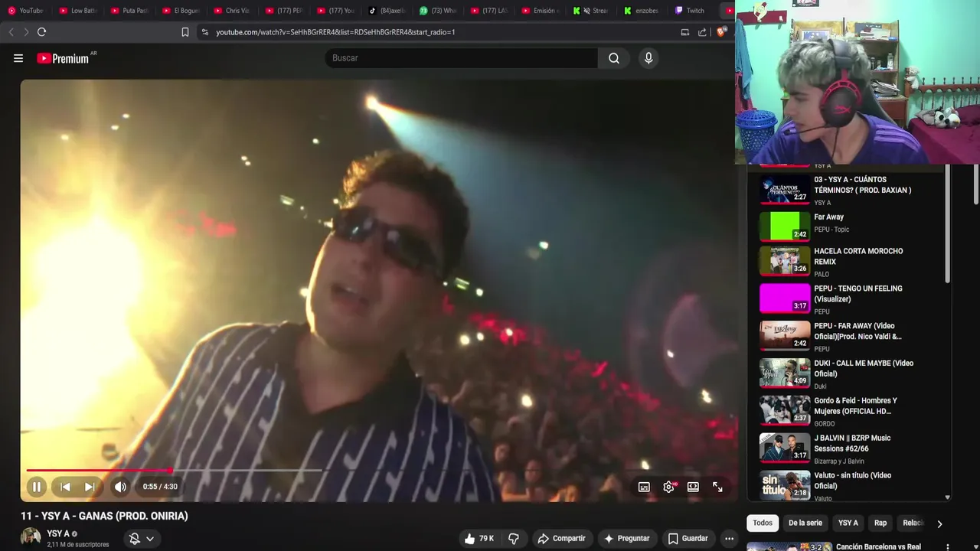Enter fullscreen mode
The image size is (980, 551).
tap(717, 487)
